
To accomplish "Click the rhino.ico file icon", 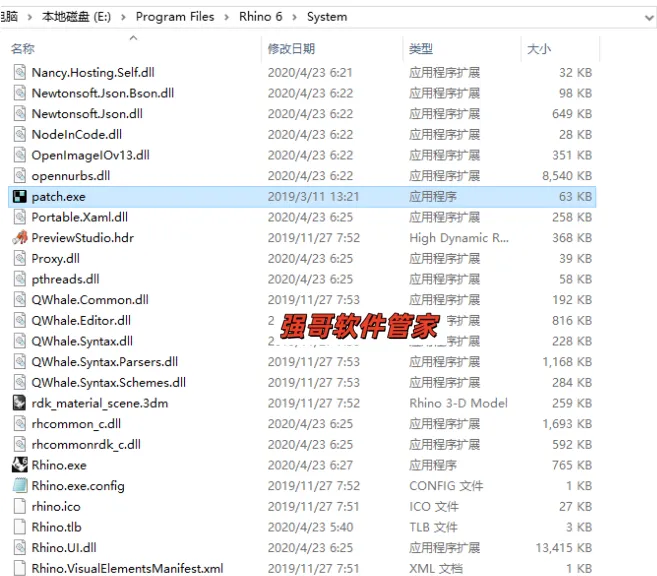I will (x=20, y=506).
